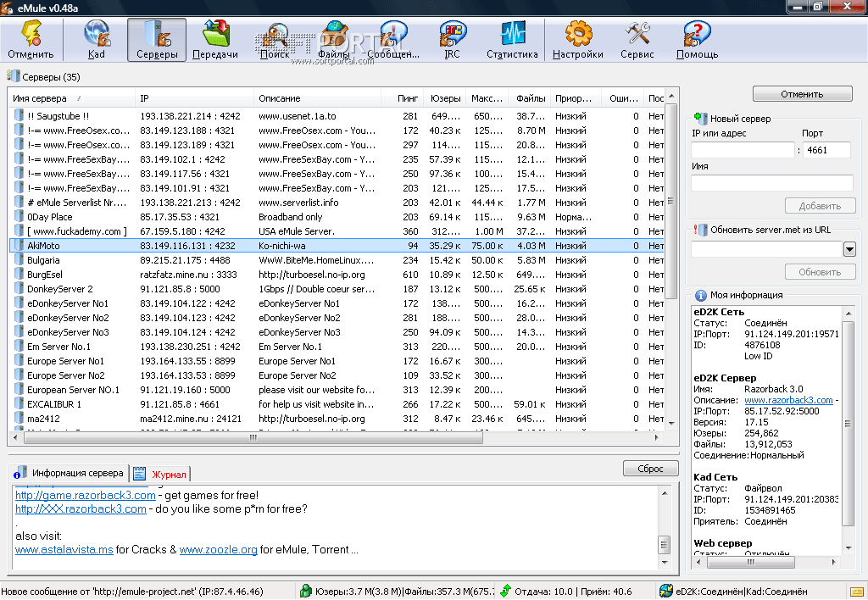Select the !! Saugstube !! server row
868x600 pixels.
[337, 116]
